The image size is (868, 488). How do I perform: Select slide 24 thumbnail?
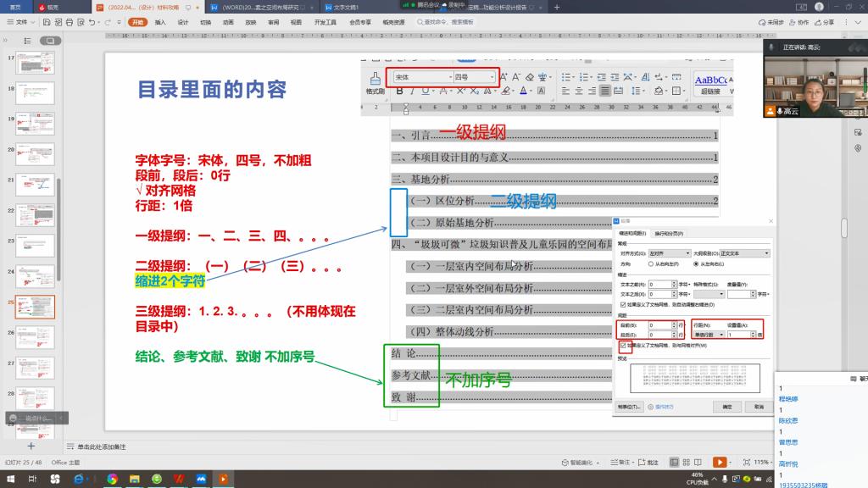coord(35,276)
